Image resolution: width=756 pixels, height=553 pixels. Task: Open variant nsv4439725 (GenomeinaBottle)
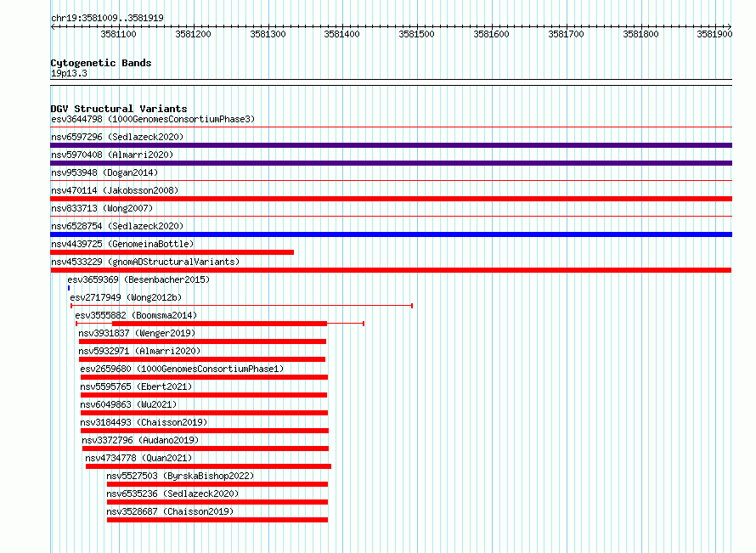point(122,244)
